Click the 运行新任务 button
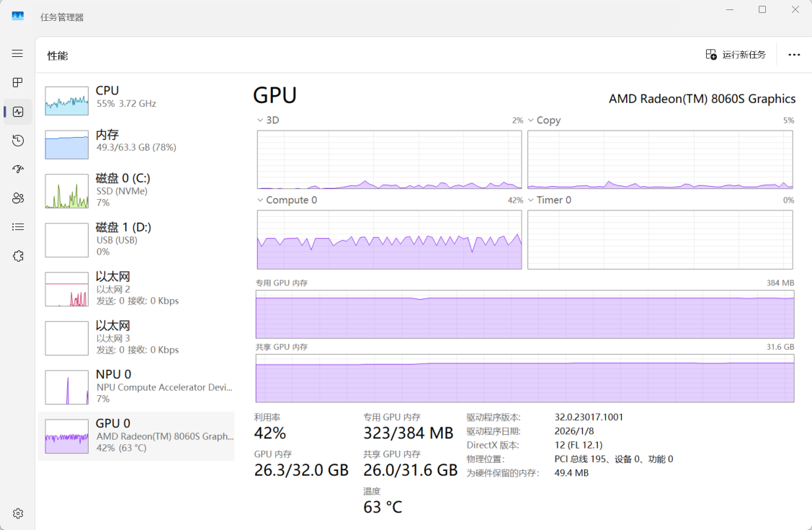 point(736,55)
